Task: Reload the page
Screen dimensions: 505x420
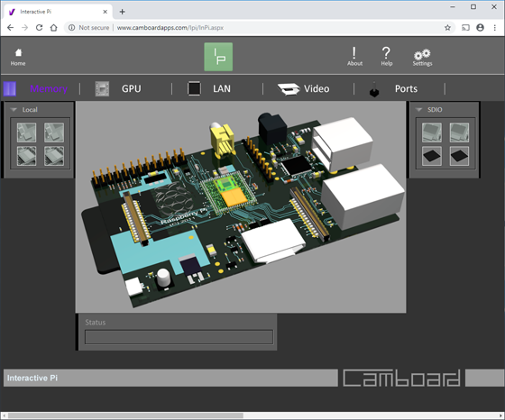Action: point(40,28)
